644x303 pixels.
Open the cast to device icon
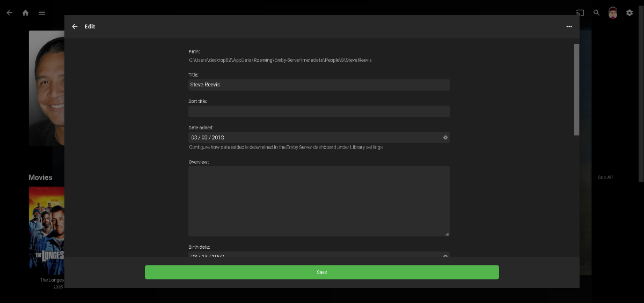click(580, 12)
